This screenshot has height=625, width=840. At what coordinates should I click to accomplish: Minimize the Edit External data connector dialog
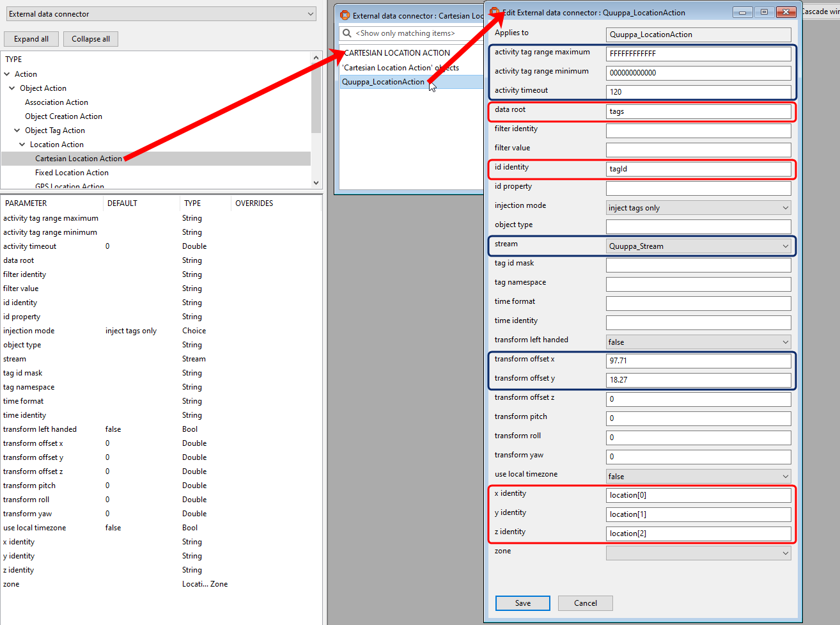742,12
